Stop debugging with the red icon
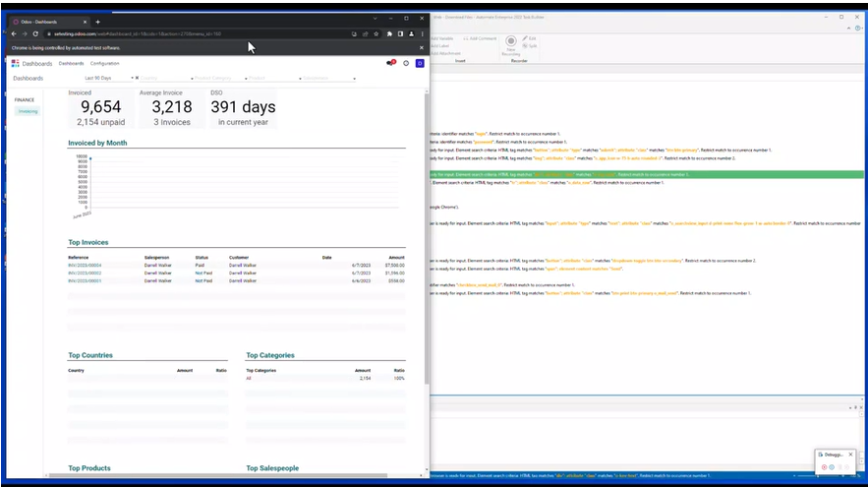The image size is (868, 487). point(825,467)
